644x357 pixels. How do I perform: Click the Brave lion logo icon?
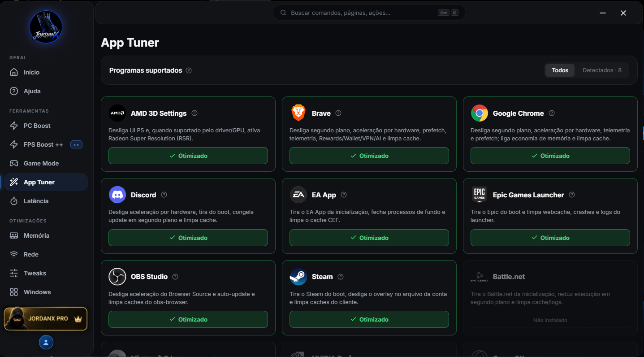pos(298,113)
